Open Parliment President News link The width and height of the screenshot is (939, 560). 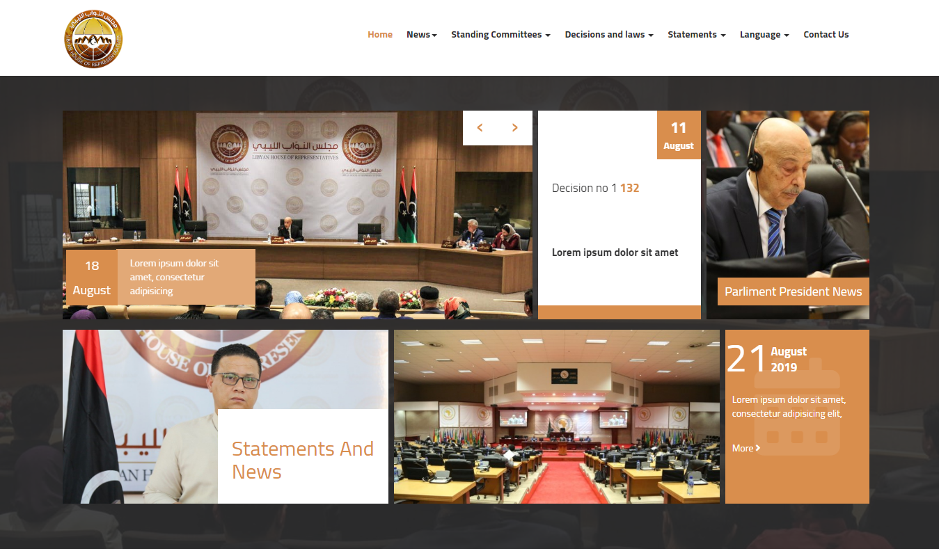point(793,291)
